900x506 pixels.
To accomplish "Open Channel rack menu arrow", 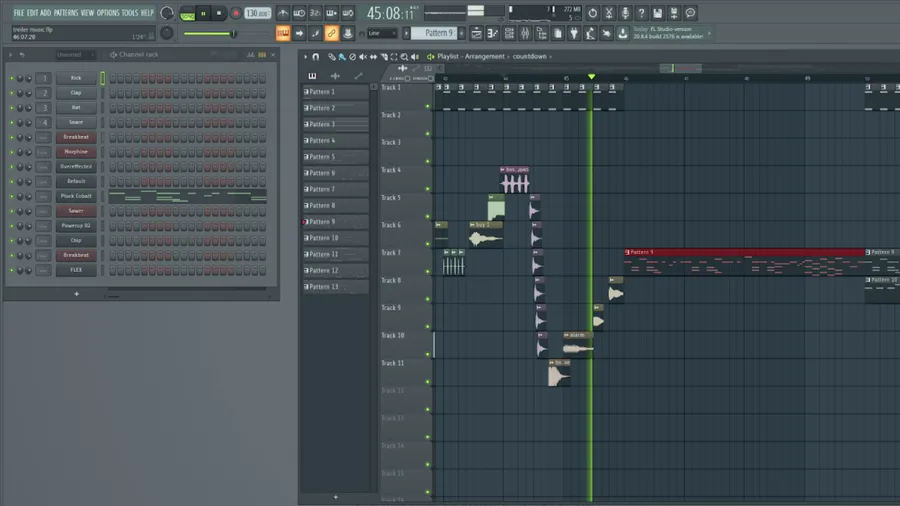I will point(10,55).
